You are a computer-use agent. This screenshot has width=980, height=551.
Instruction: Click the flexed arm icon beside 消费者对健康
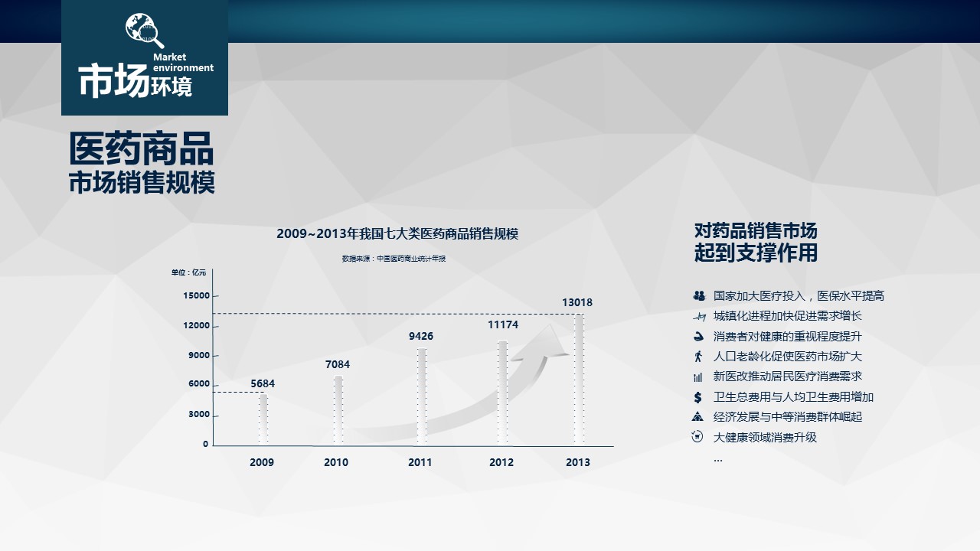tap(698, 336)
